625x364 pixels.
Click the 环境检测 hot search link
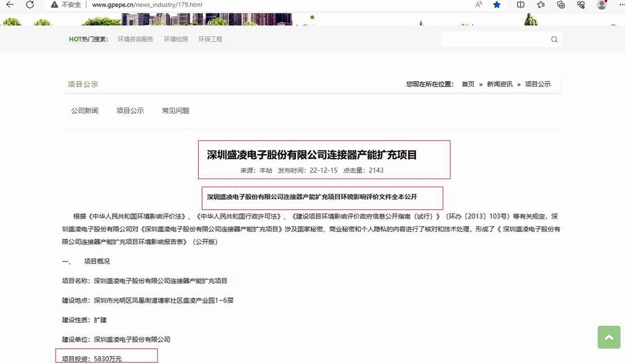(x=176, y=40)
